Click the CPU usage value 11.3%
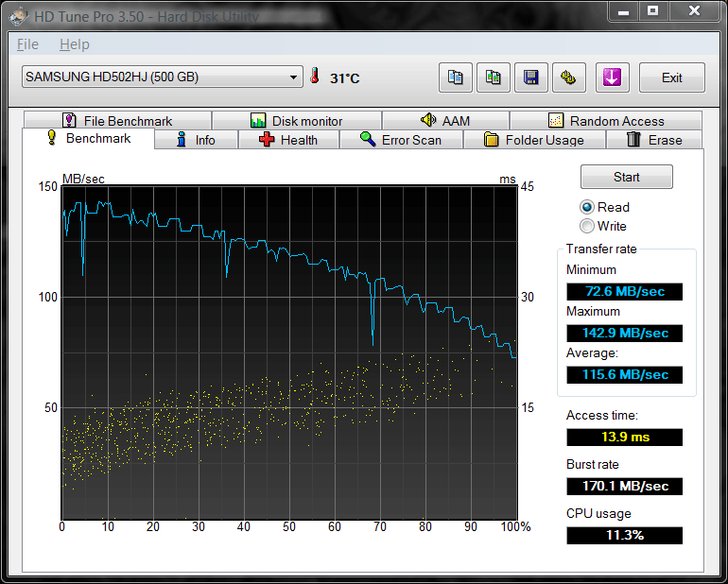 (x=624, y=535)
